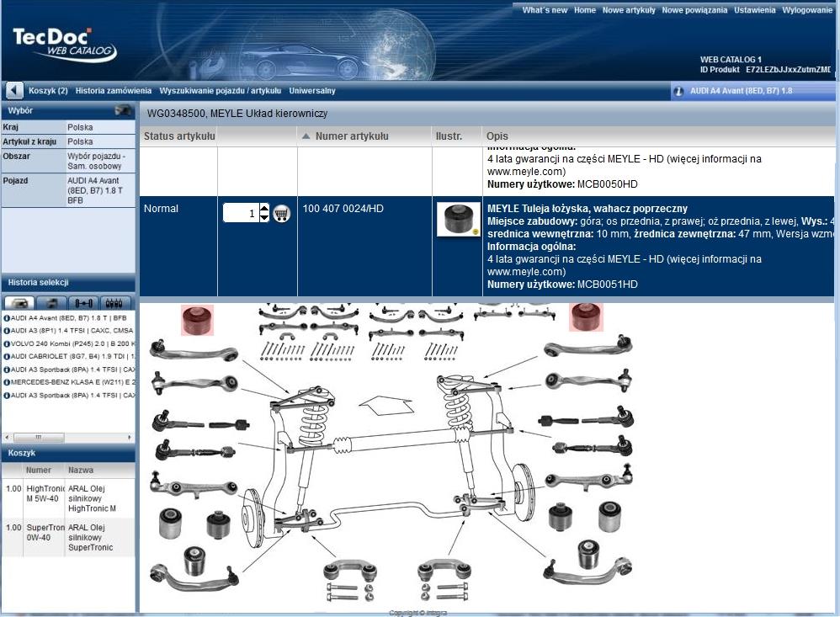Click the Historia selekcji panel header

pyautogui.click(x=68, y=282)
